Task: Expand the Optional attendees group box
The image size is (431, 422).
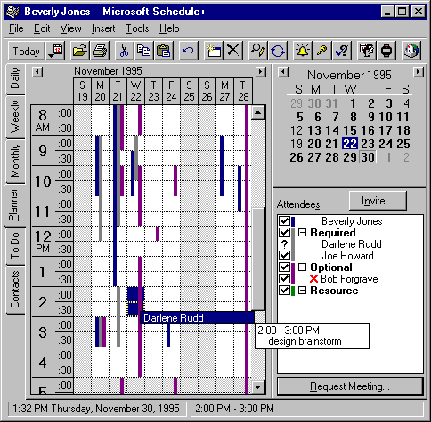Action: coord(302,267)
